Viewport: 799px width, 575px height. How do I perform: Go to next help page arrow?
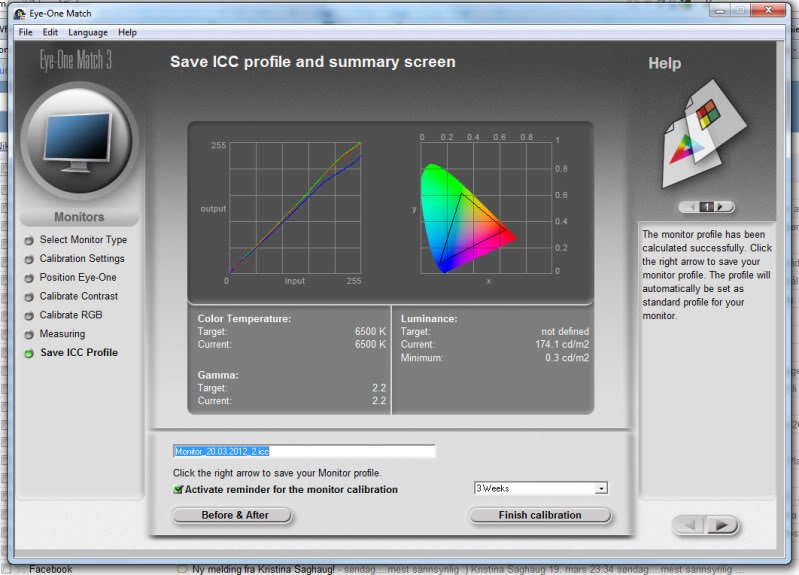(723, 207)
